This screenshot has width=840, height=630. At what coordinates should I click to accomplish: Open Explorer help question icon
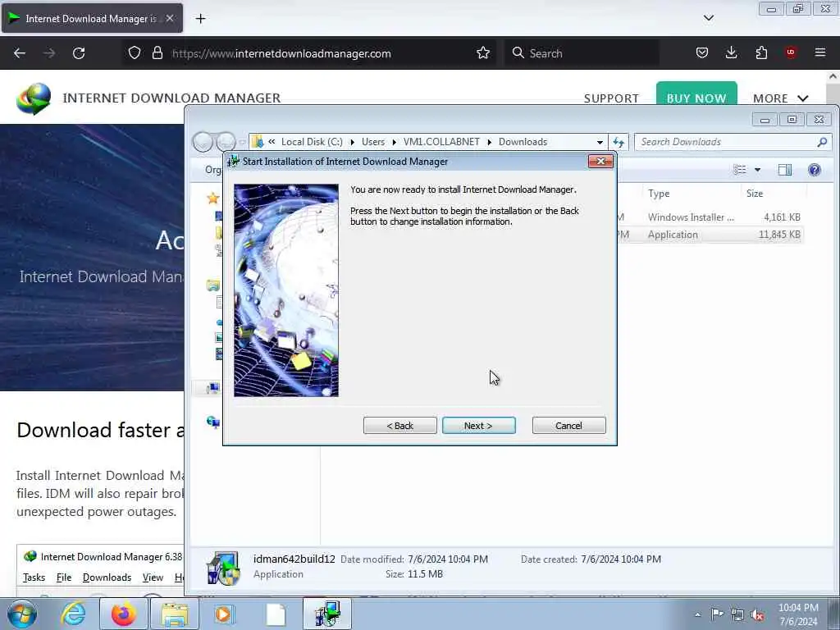pos(815,170)
